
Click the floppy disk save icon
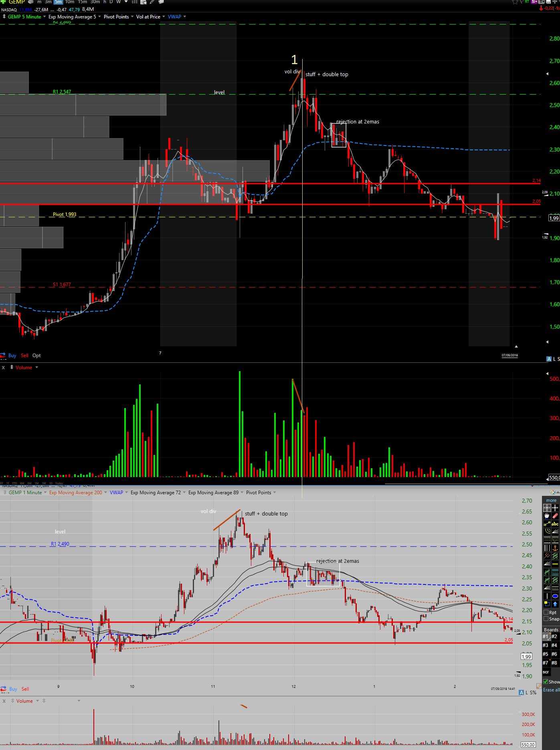pyautogui.click(x=548, y=2)
